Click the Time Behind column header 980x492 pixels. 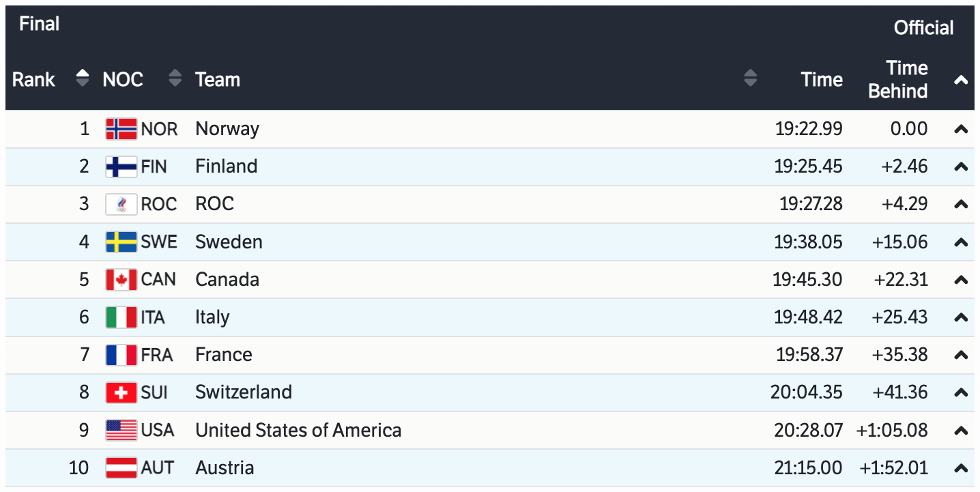pos(897,80)
